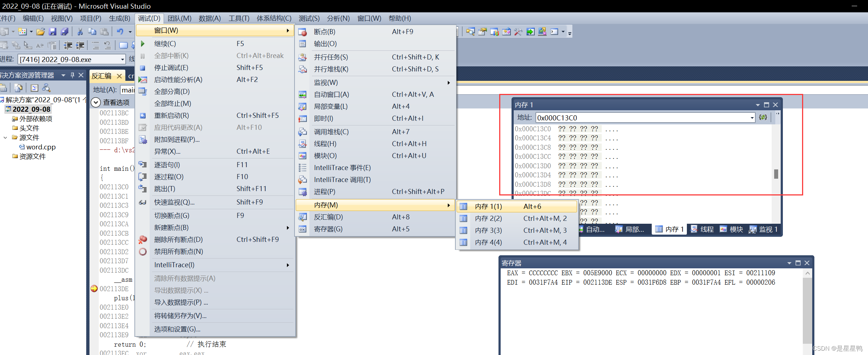The image size is (868, 355).
Task: Select 内存 2(2) from memory submenu
Action: click(517, 218)
